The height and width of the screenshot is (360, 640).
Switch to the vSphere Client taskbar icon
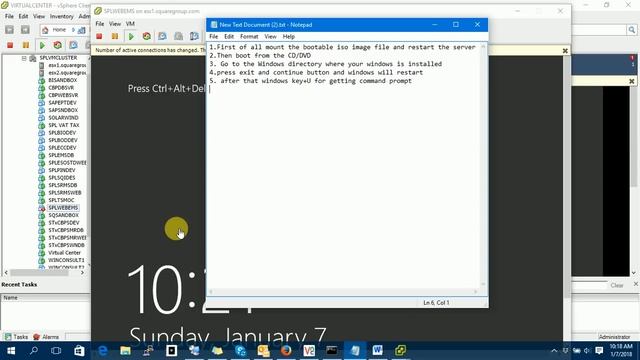click(x=400, y=351)
